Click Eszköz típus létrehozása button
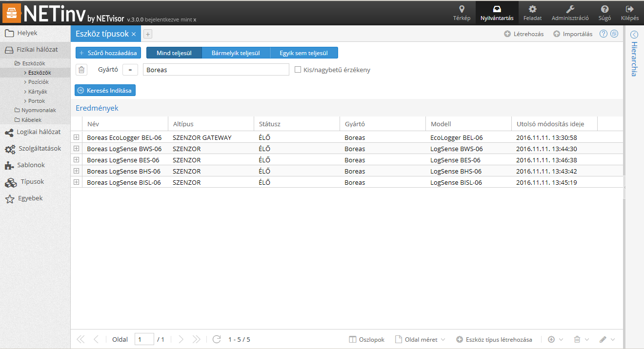This screenshot has height=349, width=644. (x=494, y=339)
